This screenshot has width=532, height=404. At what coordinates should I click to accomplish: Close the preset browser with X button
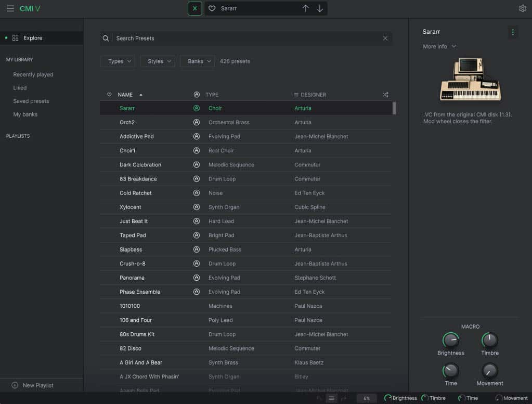(194, 8)
